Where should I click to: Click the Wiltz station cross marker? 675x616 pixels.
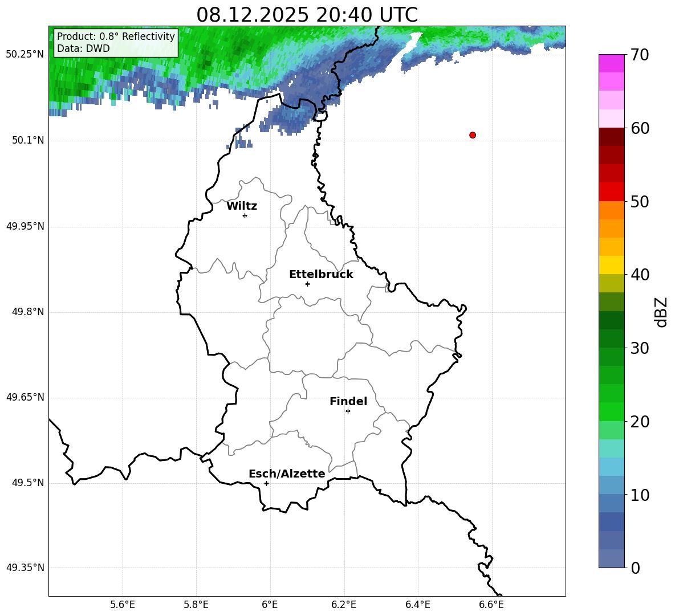pos(245,215)
